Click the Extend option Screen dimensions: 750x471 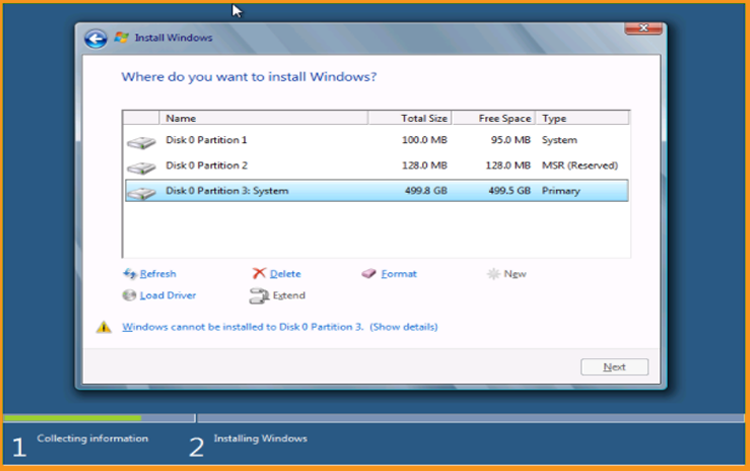pos(289,295)
